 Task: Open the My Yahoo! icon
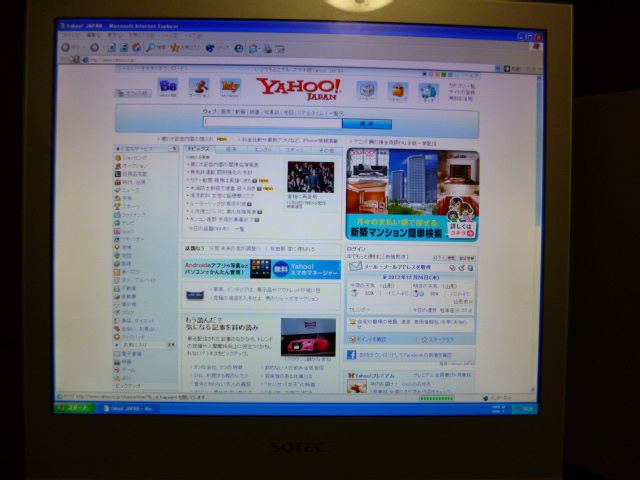pyautogui.click(x=231, y=88)
